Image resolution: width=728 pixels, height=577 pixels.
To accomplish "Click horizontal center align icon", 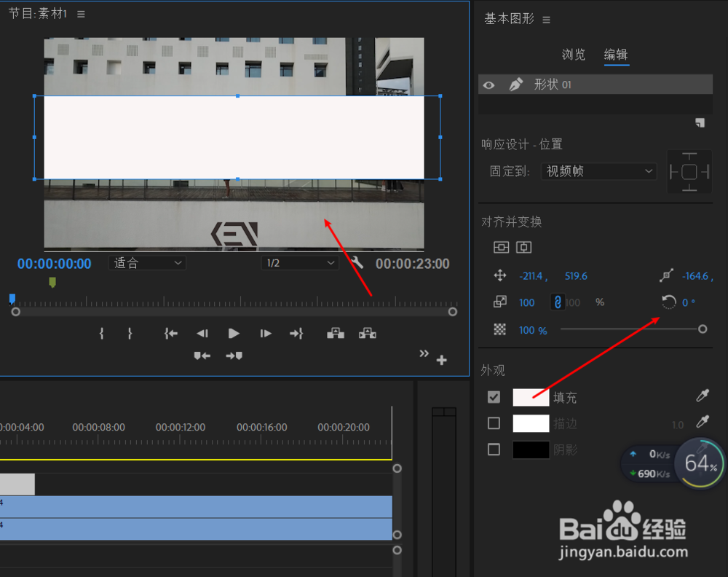I will pos(523,247).
